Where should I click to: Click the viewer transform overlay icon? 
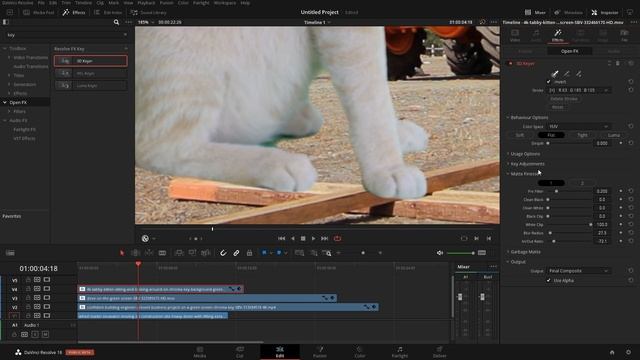pyautogui.click(x=145, y=238)
